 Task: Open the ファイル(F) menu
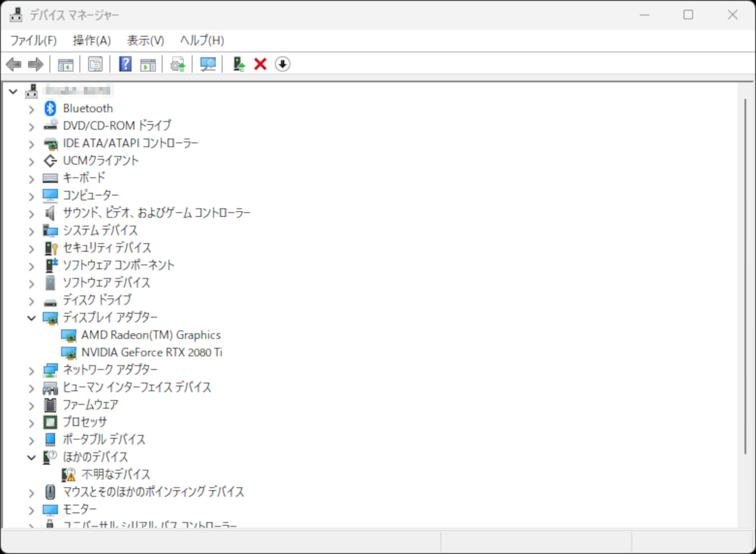tap(33, 40)
